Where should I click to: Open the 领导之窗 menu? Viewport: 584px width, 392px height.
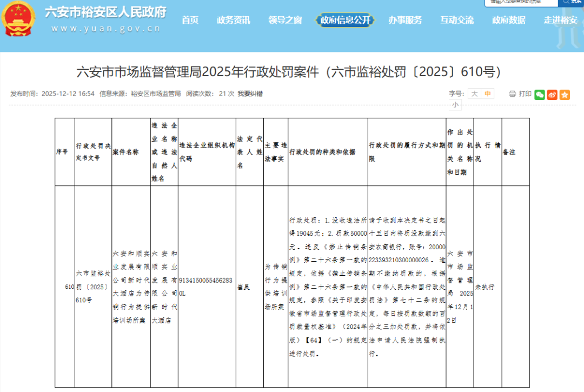tap(284, 19)
